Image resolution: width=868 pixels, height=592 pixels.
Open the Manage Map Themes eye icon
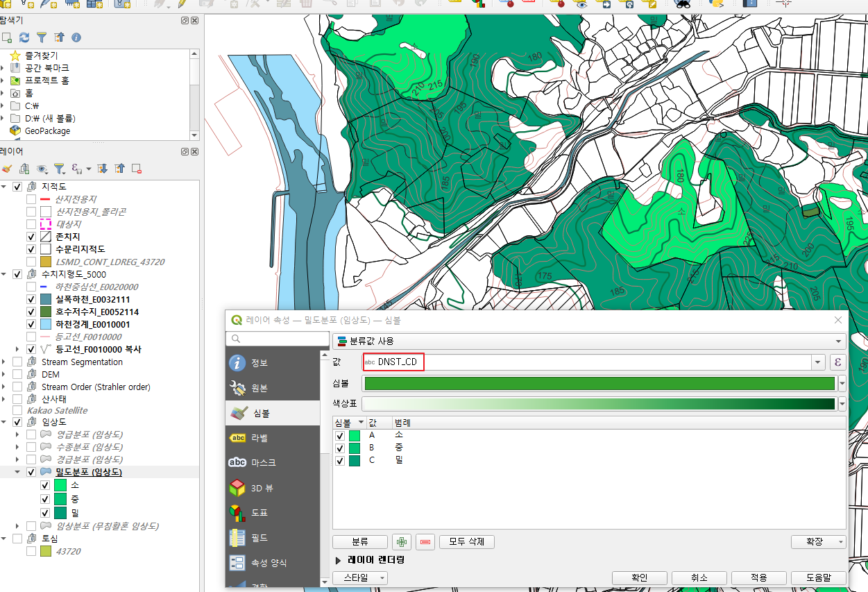coord(43,168)
